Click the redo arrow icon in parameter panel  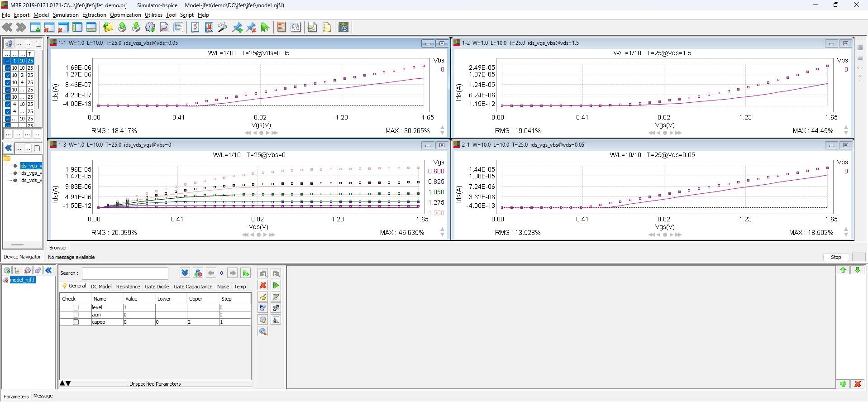point(276,273)
